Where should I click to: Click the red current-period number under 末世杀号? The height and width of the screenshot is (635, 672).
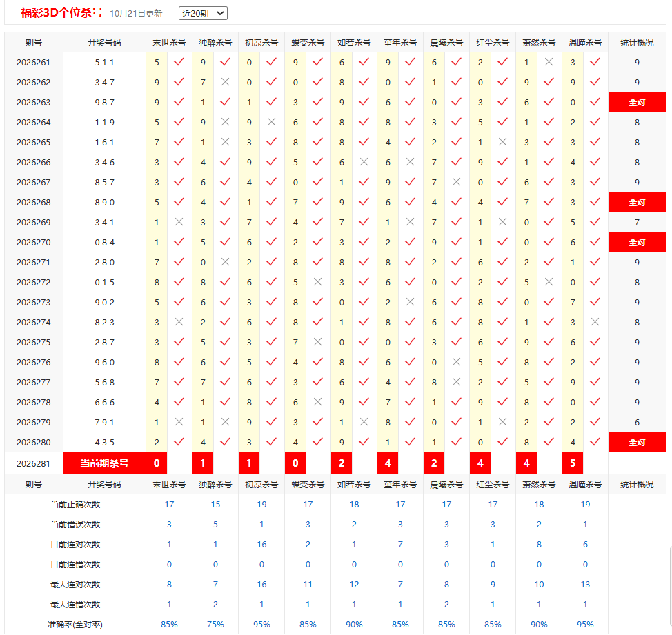(x=157, y=463)
